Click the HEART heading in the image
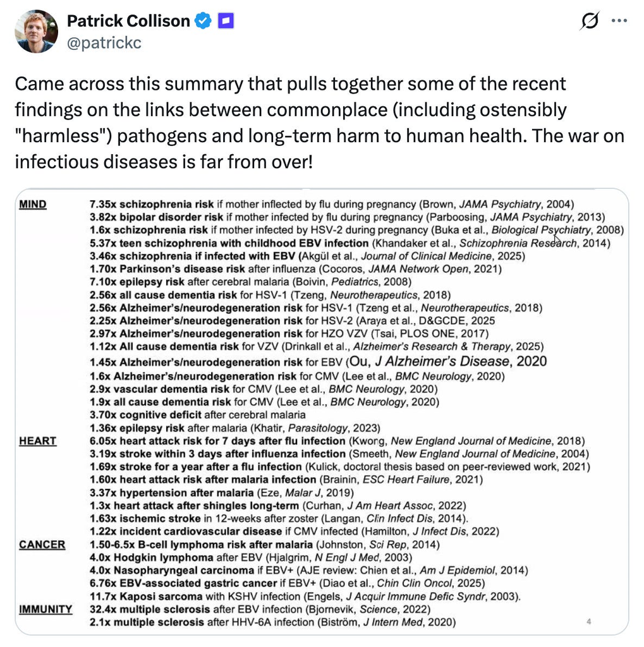Screen dimensions: 644x647 click(x=37, y=441)
